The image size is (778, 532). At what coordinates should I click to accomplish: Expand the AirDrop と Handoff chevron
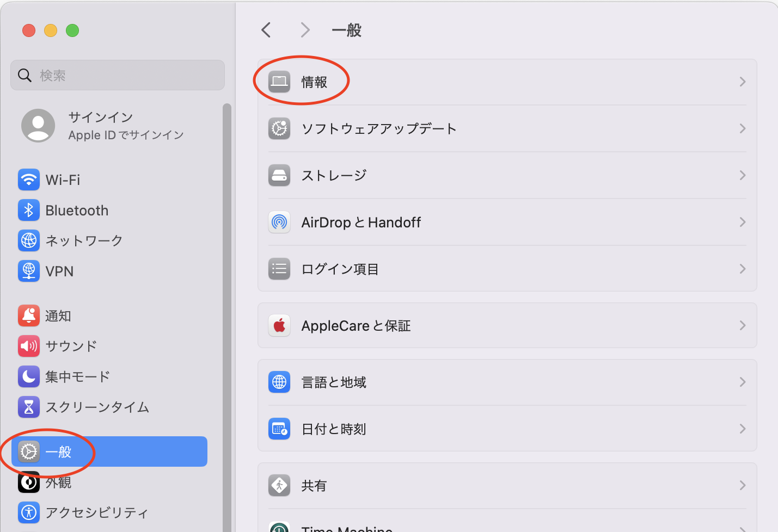(743, 222)
